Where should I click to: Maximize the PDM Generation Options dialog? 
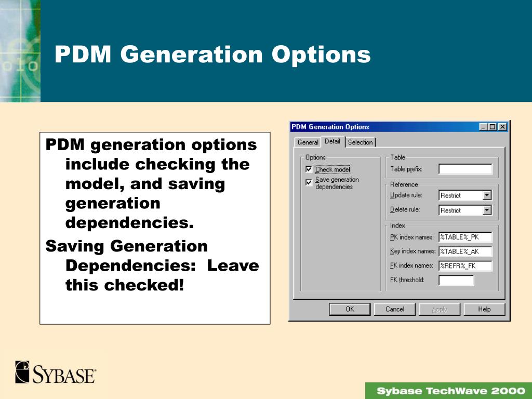pyautogui.click(x=492, y=127)
